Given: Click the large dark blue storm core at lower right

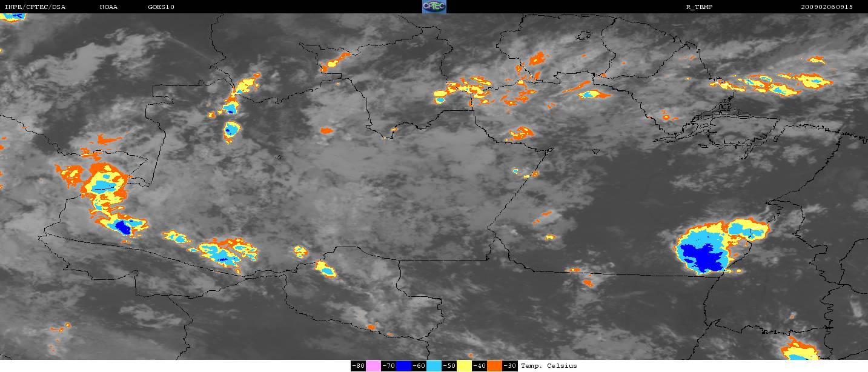Looking at the screenshot, I should (x=703, y=256).
